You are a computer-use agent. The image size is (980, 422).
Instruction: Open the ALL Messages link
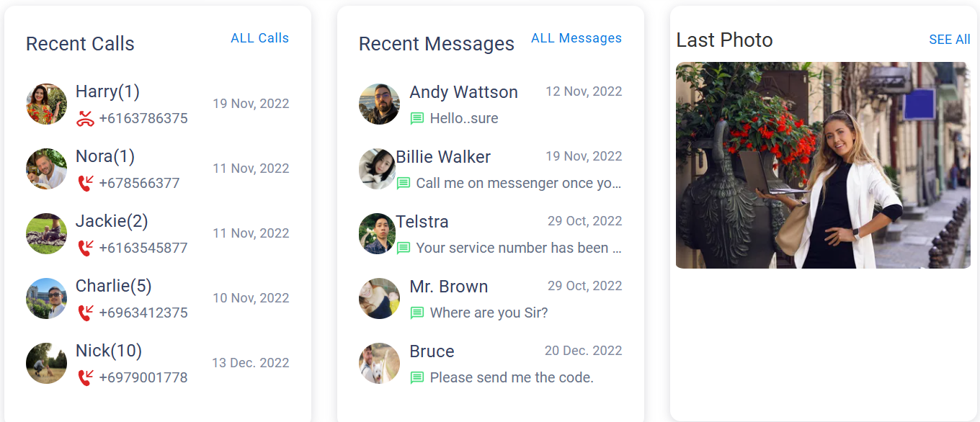tap(576, 38)
